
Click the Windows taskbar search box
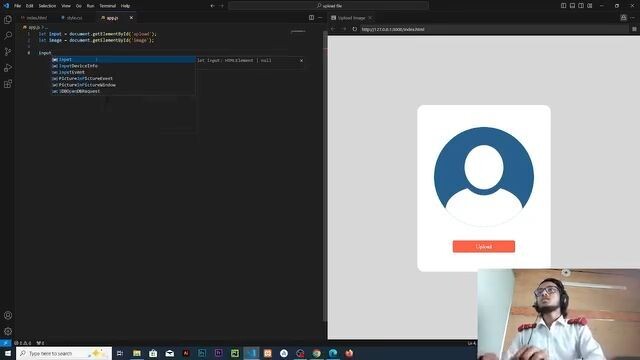[64, 353]
